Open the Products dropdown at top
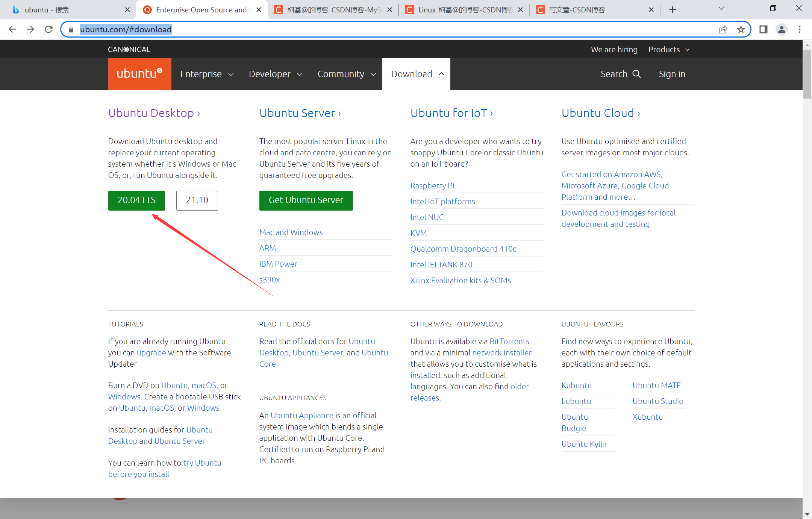Viewport: 812px width, 519px height. pyautogui.click(x=669, y=49)
